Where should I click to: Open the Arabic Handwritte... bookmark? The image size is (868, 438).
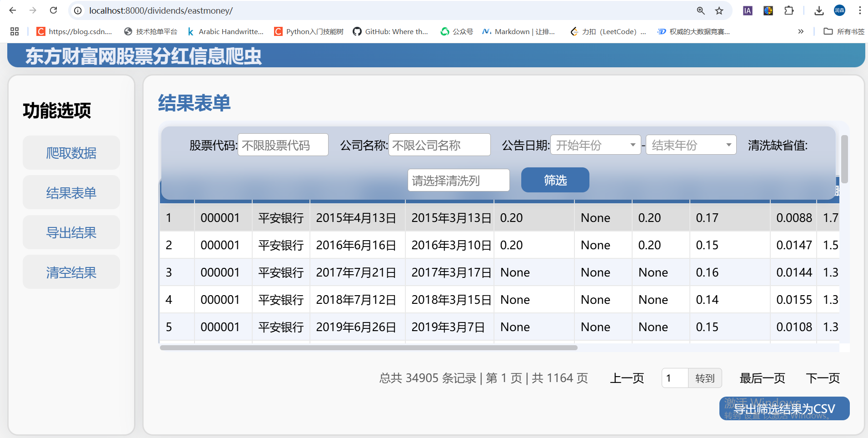(x=225, y=31)
